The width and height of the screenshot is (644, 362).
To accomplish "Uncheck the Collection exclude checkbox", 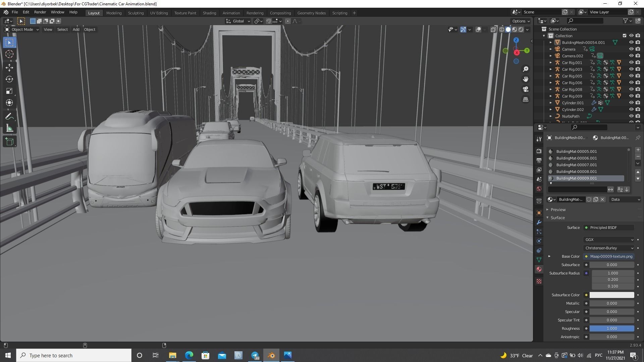I will tap(624, 36).
